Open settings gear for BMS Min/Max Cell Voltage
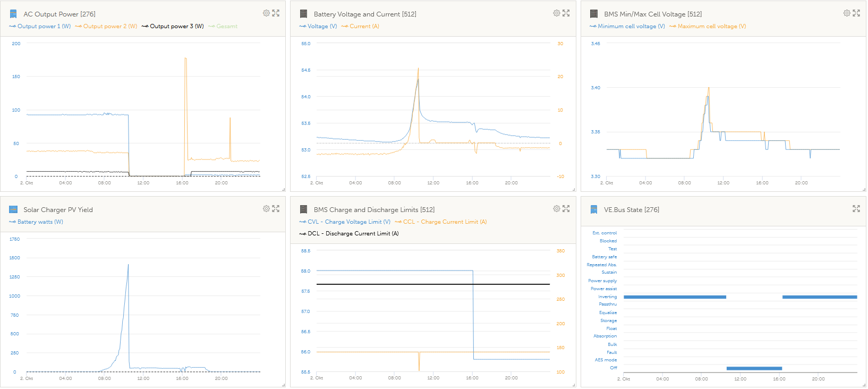 coord(847,13)
